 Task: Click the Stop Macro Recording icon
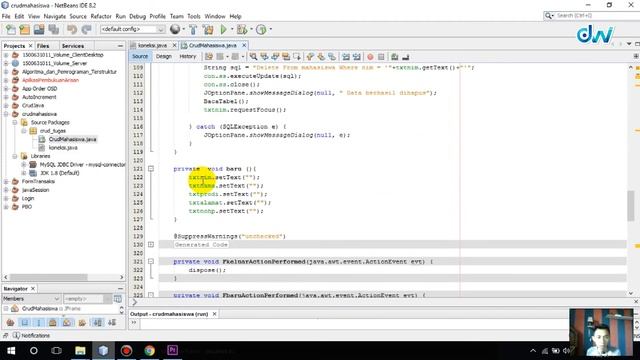(381, 57)
